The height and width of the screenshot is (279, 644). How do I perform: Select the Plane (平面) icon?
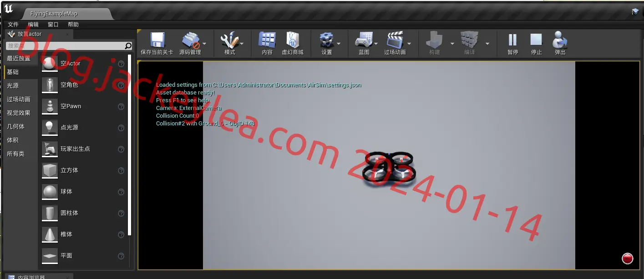(x=50, y=256)
